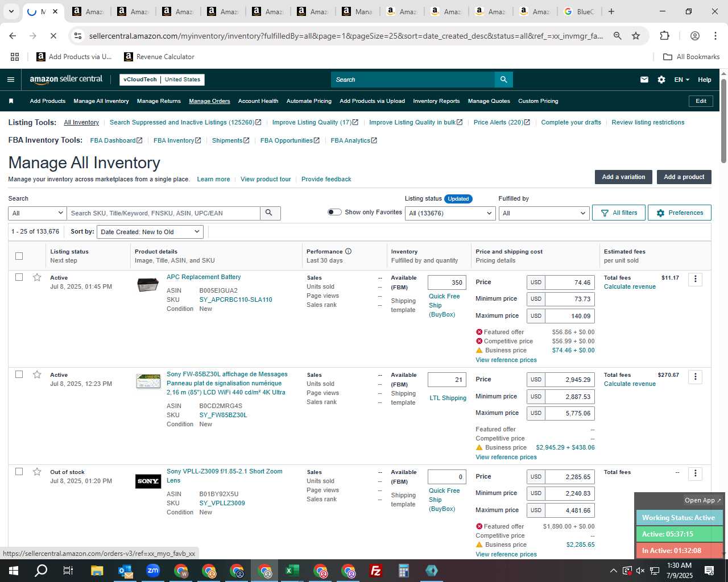Check the Sony VPLL-Z3009 row checkbox
Screen dimensions: 728x582
pyautogui.click(x=19, y=472)
